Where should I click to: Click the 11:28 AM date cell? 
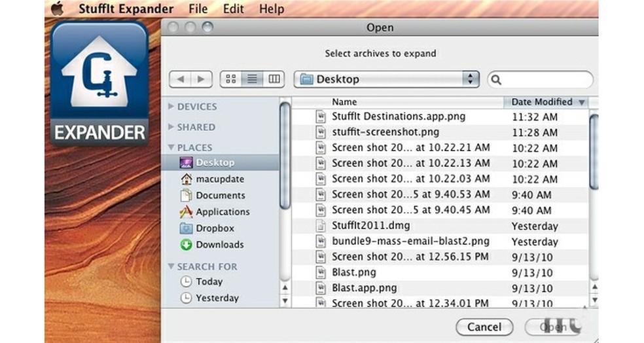click(x=535, y=133)
